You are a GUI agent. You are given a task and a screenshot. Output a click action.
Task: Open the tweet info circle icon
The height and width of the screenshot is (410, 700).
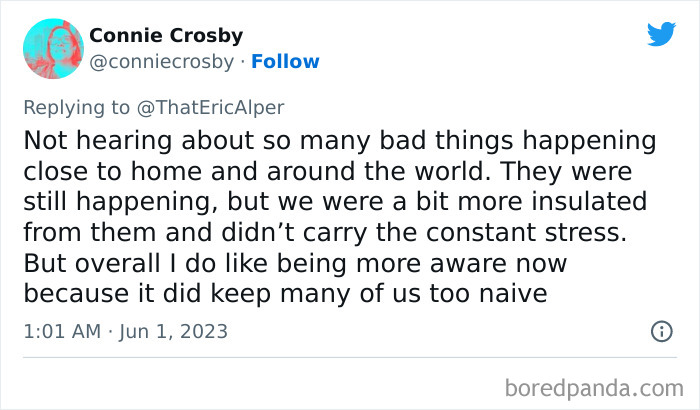661,331
